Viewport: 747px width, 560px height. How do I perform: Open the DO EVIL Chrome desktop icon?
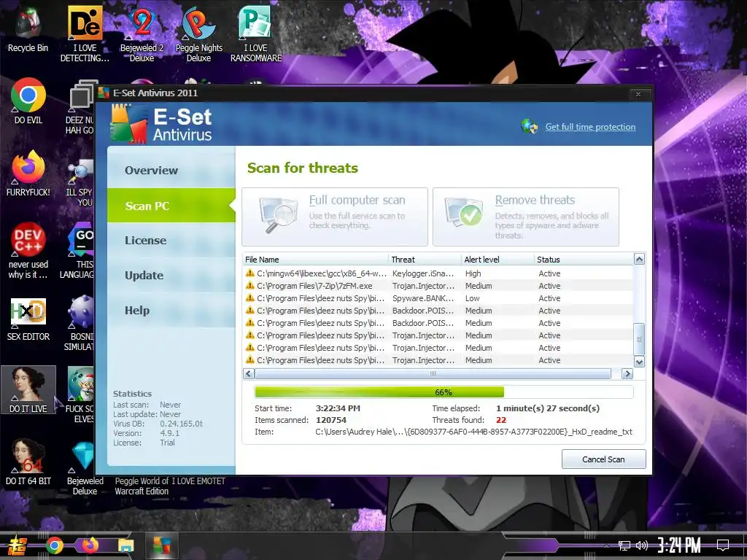click(x=28, y=101)
